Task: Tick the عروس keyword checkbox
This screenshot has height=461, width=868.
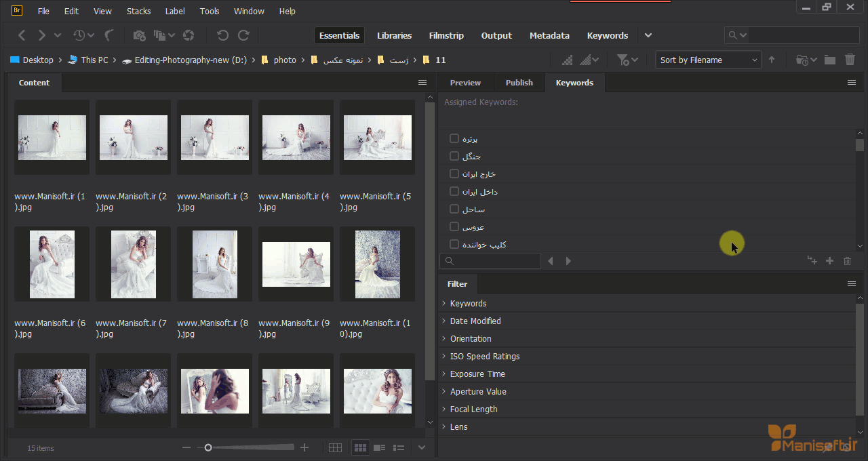Action: coord(454,226)
